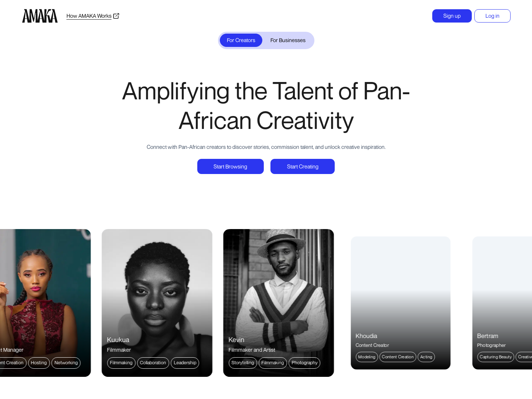Click the Modeling tag on Khoudia's card
This screenshot has height=399, width=532.
(x=366, y=357)
